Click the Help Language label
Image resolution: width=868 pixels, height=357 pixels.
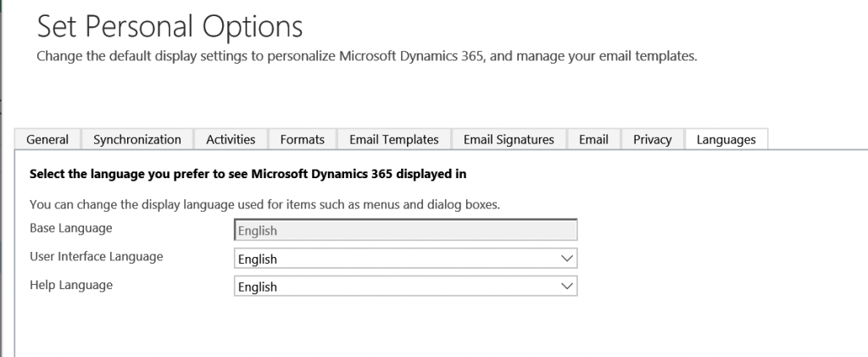70,285
